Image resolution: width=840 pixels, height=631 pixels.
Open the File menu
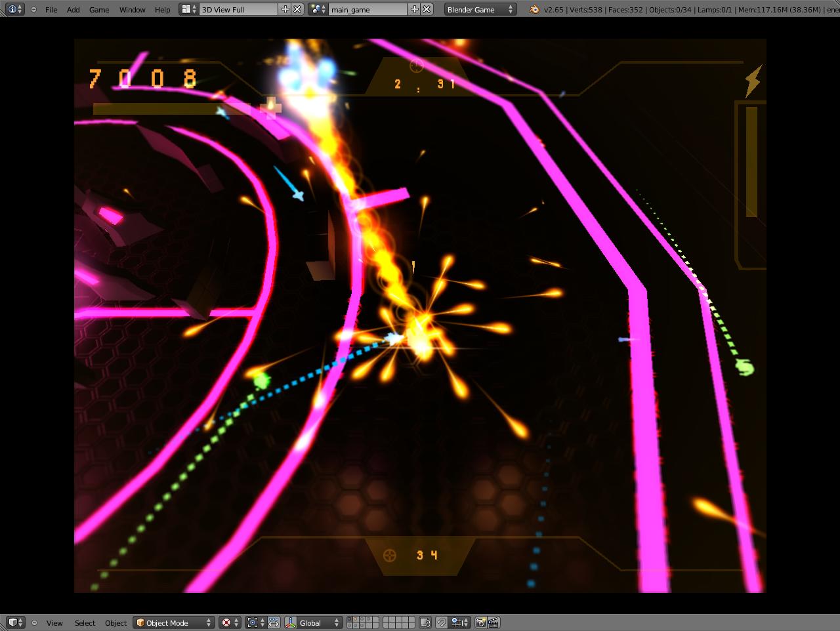51,10
